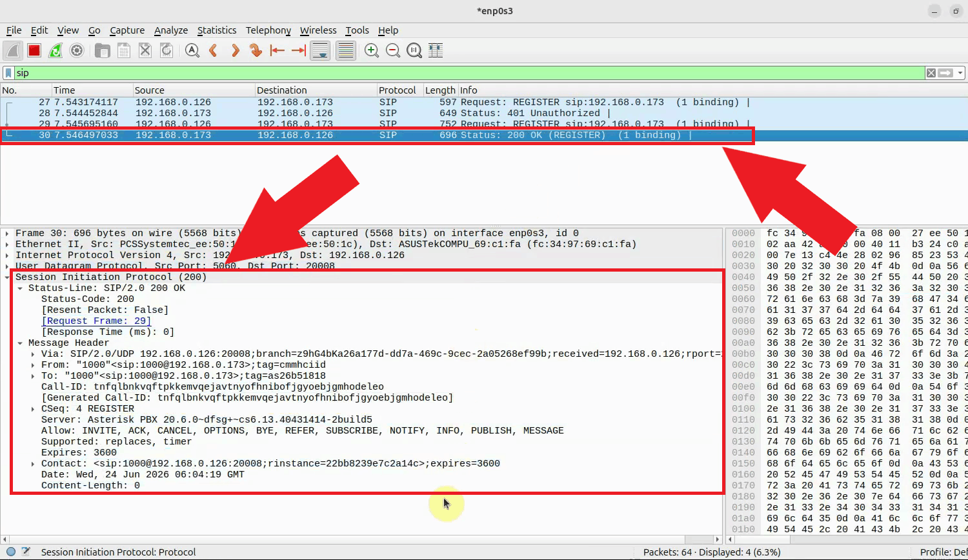Expand the From header field
Viewport: 968px width, 560px height.
[x=33, y=365]
